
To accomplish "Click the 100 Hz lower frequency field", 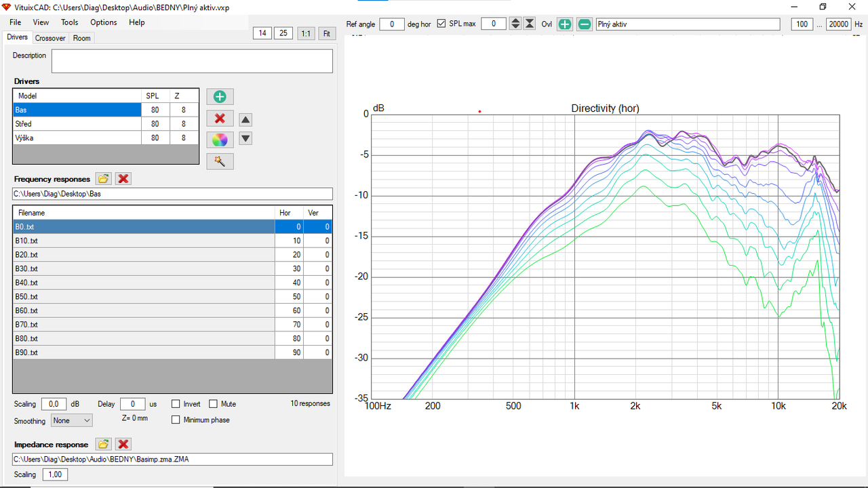I will coord(802,24).
